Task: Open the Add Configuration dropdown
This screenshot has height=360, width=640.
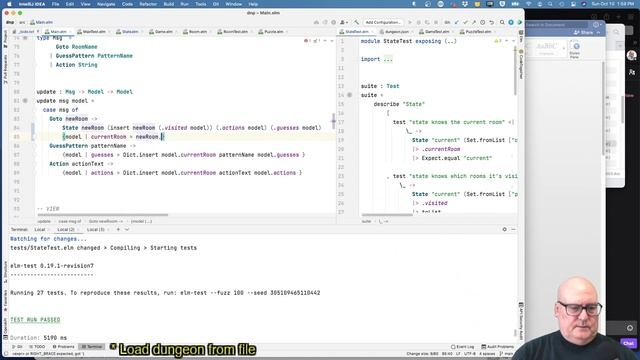Action: point(383,22)
